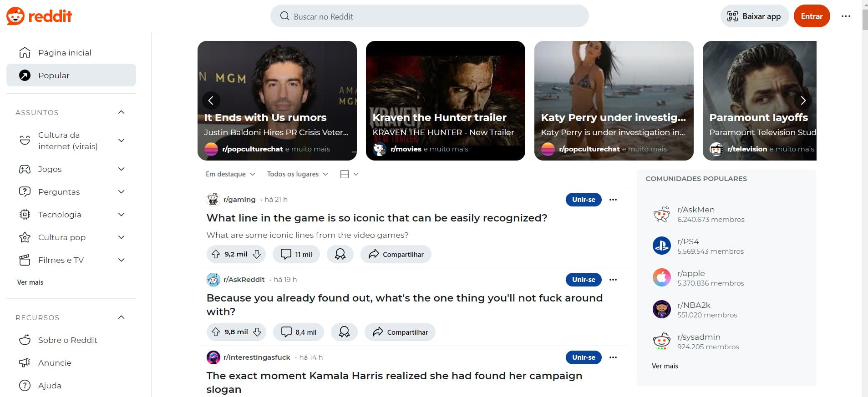868x397 pixels.
Task: Share the r/AskReddit post
Action: point(400,332)
